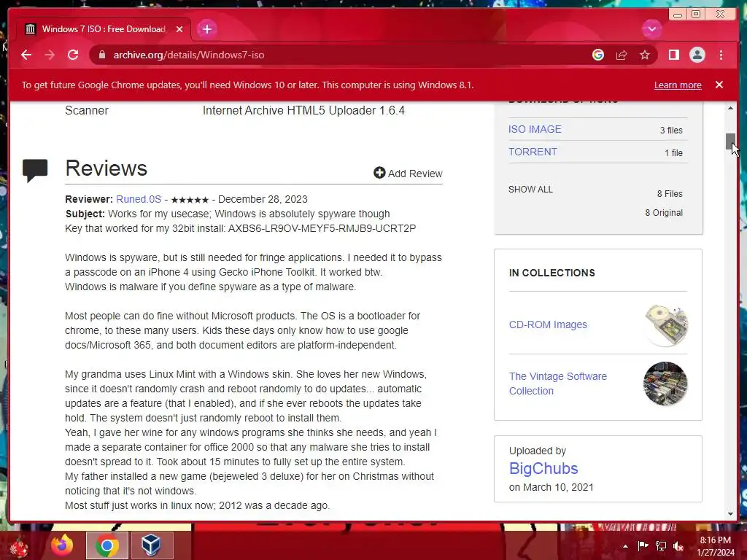Dismiss the Chrome update infobar
The height and width of the screenshot is (560, 747).
tap(719, 85)
